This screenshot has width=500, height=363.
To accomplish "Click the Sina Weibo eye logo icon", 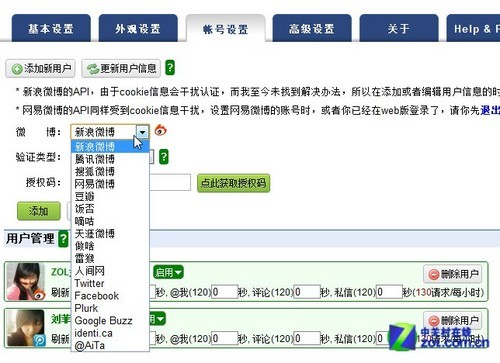I will coord(160,130).
